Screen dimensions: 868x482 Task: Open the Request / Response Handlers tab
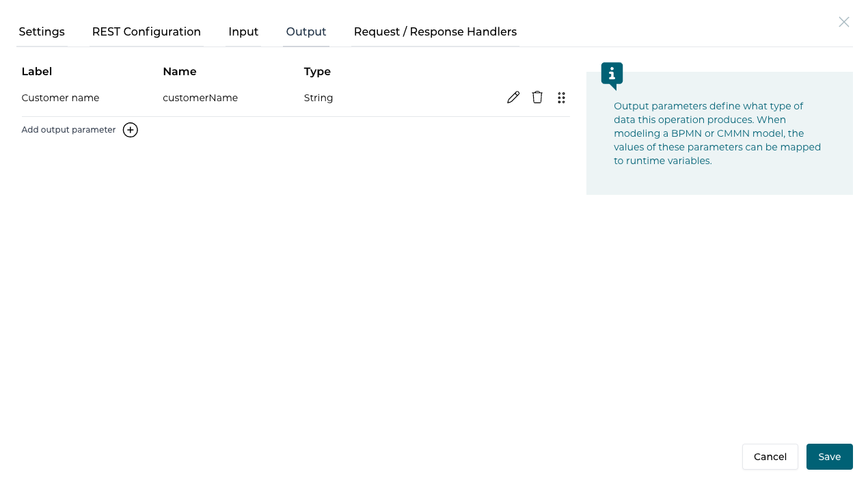click(x=435, y=31)
